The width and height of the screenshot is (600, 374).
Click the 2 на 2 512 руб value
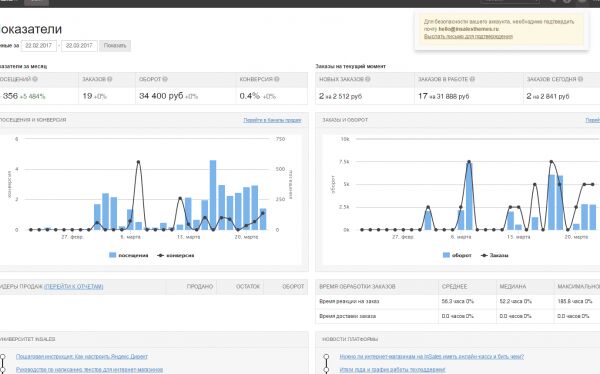[x=341, y=96]
